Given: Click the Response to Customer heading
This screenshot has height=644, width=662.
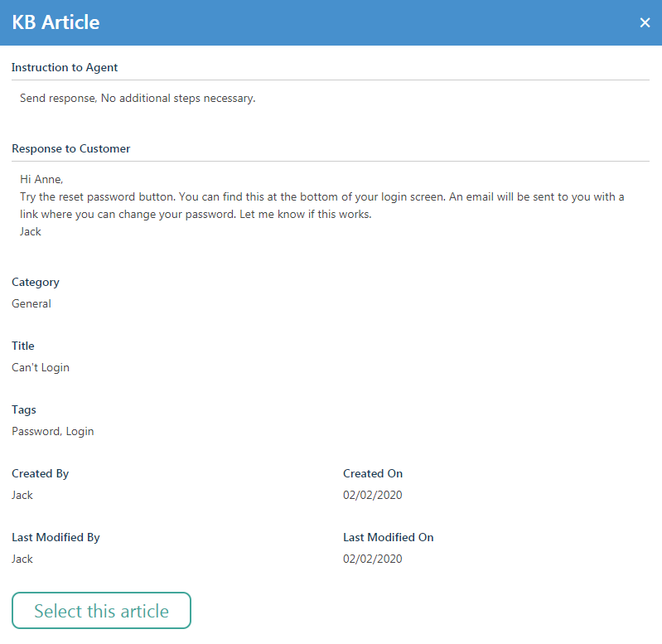Looking at the screenshot, I should [71, 148].
